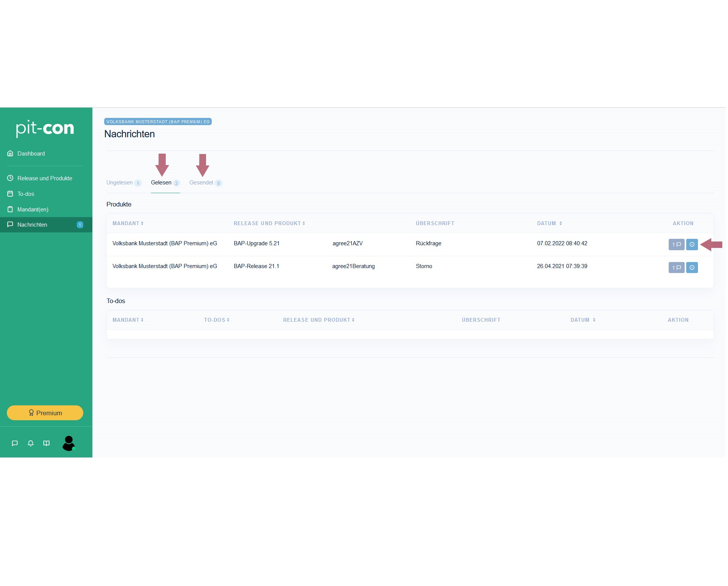This screenshot has width=728, height=586.
Task: Click Mandant cell in Storno row
Action: [x=165, y=266]
